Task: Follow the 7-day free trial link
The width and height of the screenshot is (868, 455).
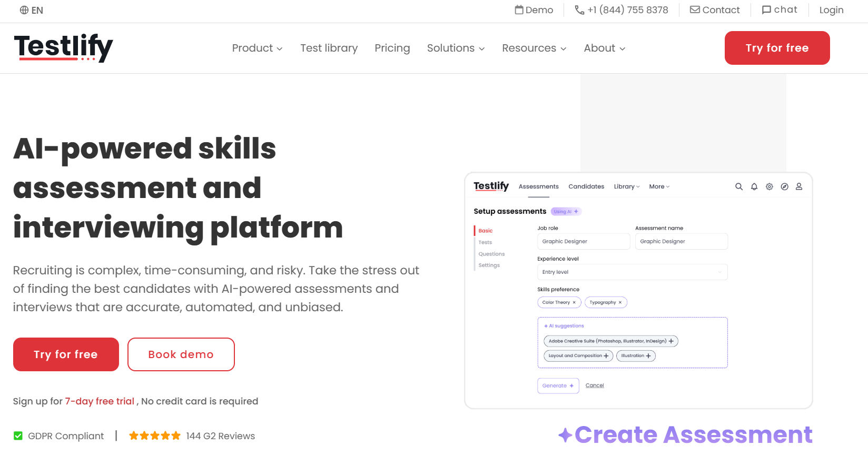Action: (100, 401)
